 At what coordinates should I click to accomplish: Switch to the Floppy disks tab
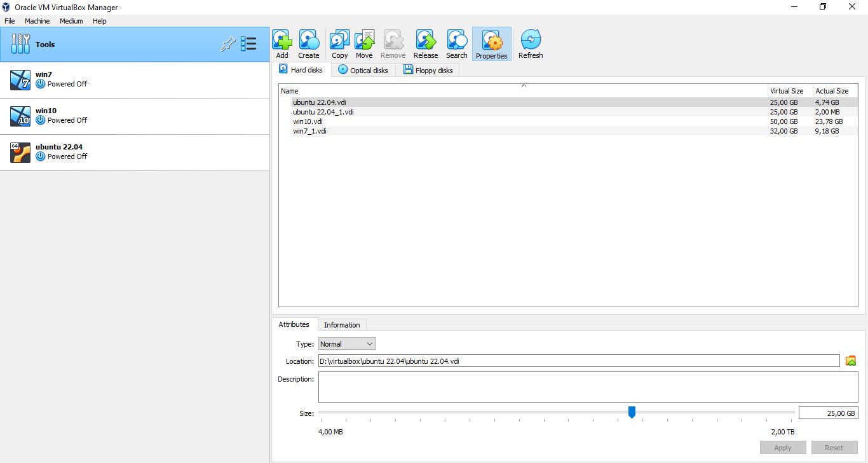point(428,71)
